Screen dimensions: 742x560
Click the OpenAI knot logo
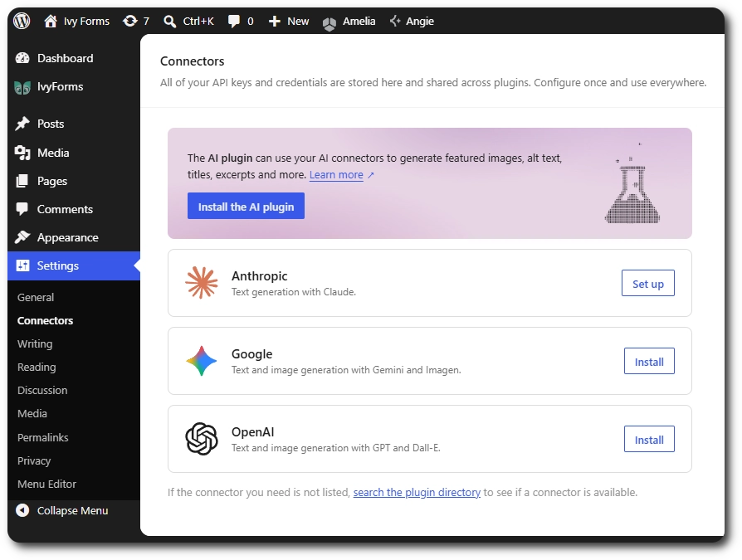click(202, 439)
